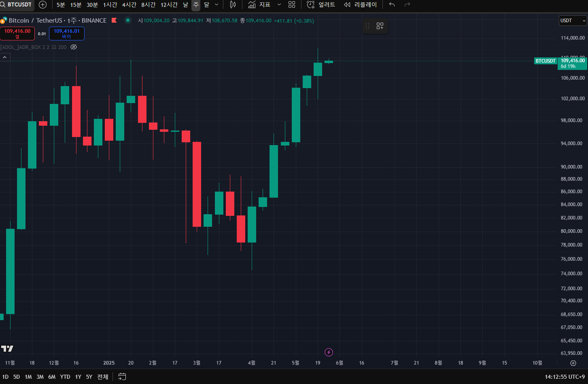Click the ADOL ADR_BOX indicator legend

[34, 47]
